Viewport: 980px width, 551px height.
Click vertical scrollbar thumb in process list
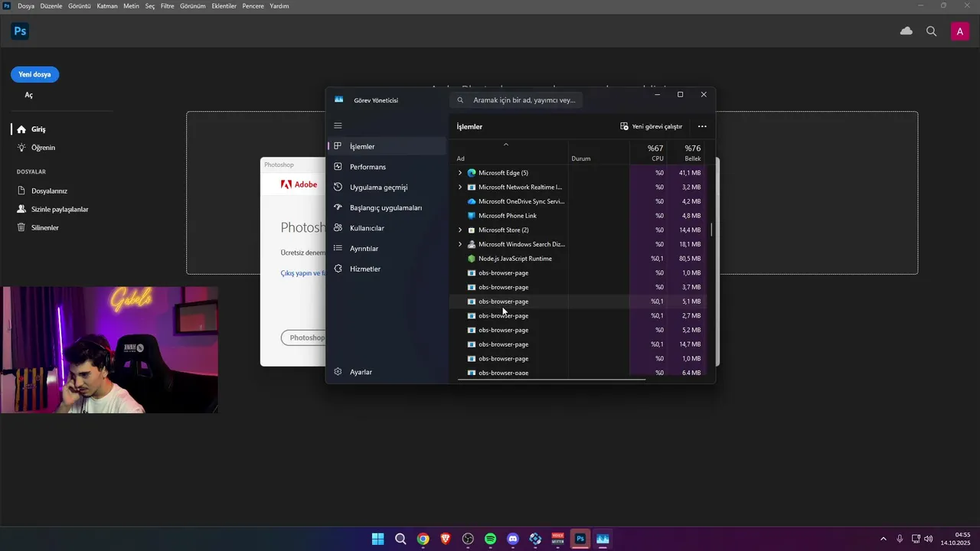click(x=712, y=230)
